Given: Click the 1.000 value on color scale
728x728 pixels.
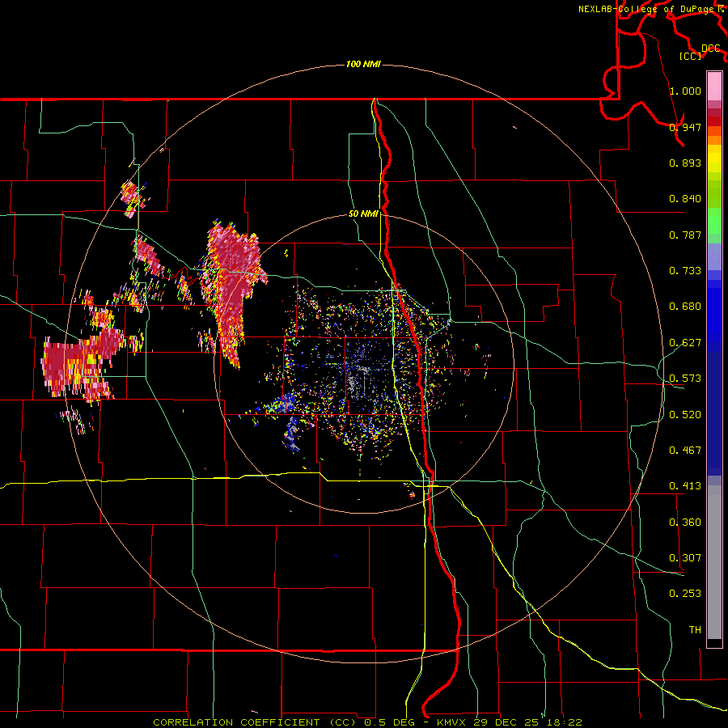Looking at the screenshot, I should [685, 91].
